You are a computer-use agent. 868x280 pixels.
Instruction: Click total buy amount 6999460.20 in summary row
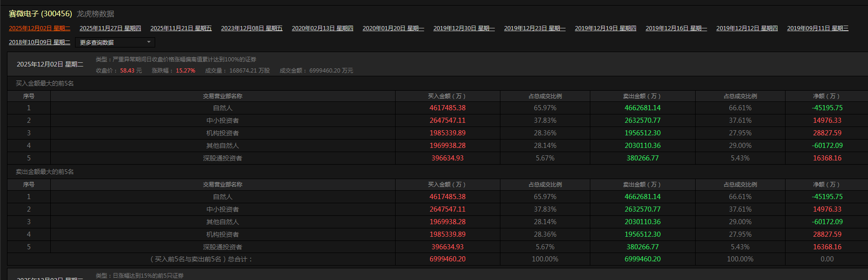(x=447, y=259)
